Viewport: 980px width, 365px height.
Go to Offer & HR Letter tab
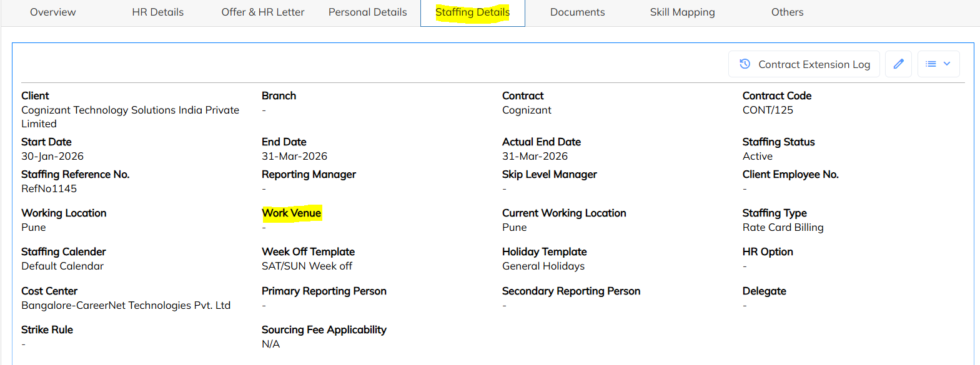(x=263, y=12)
